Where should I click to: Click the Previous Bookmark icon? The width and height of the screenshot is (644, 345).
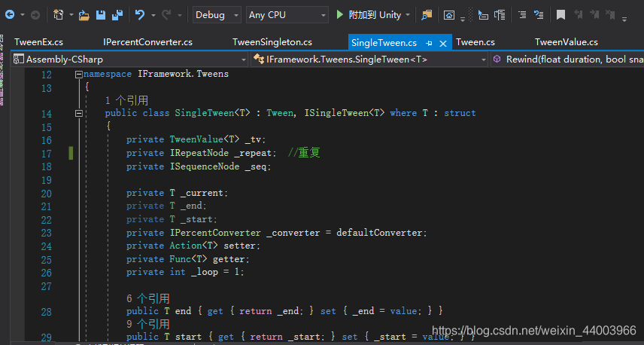(x=579, y=15)
